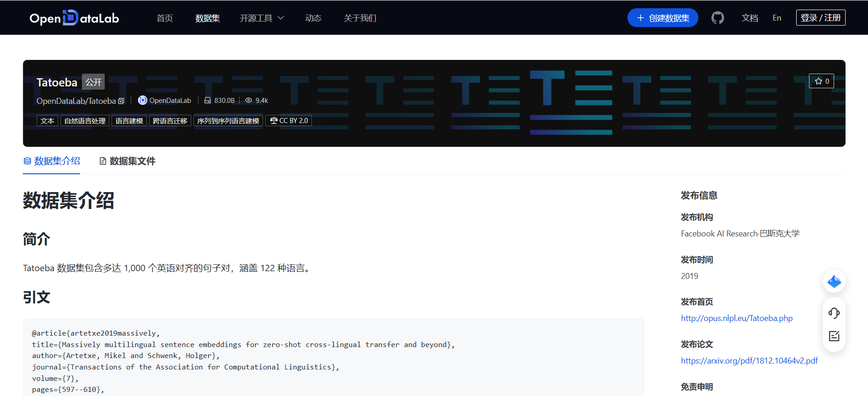Click the 830.0B size value
This screenshot has width=868, height=396.
point(224,100)
